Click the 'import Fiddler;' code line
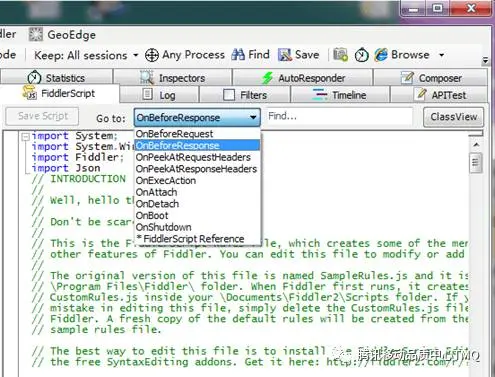Image resolution: width=495 pixels, height=377 pixels. tap(77, 157)
